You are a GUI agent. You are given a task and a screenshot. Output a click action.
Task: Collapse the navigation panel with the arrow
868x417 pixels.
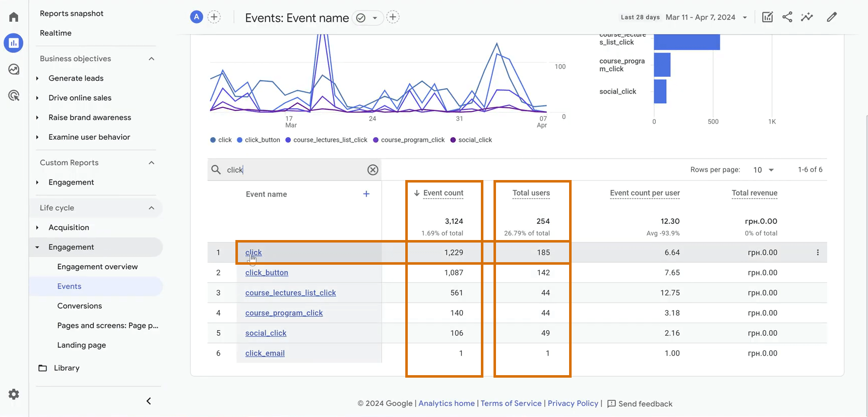coord(149,401)
